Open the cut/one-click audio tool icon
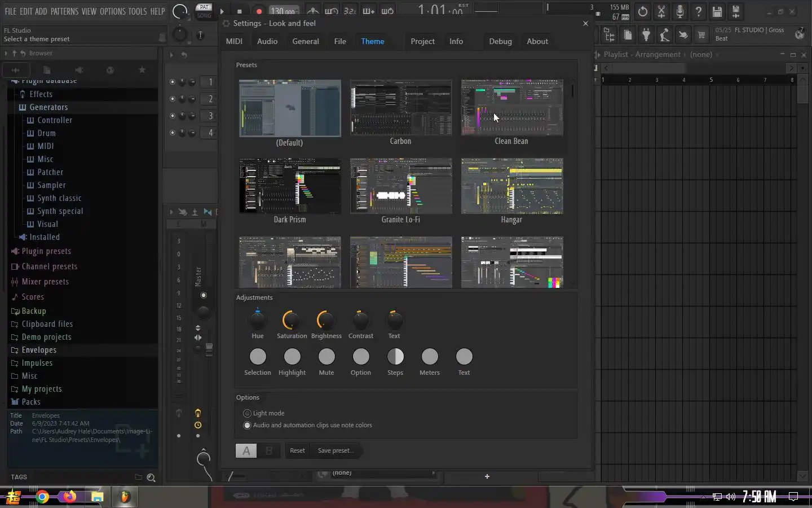 (x=661, y=11)
